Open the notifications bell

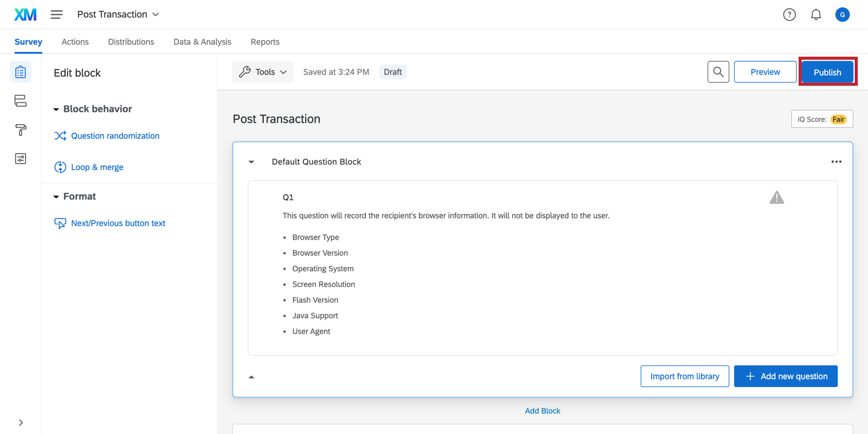coord(816,15)
